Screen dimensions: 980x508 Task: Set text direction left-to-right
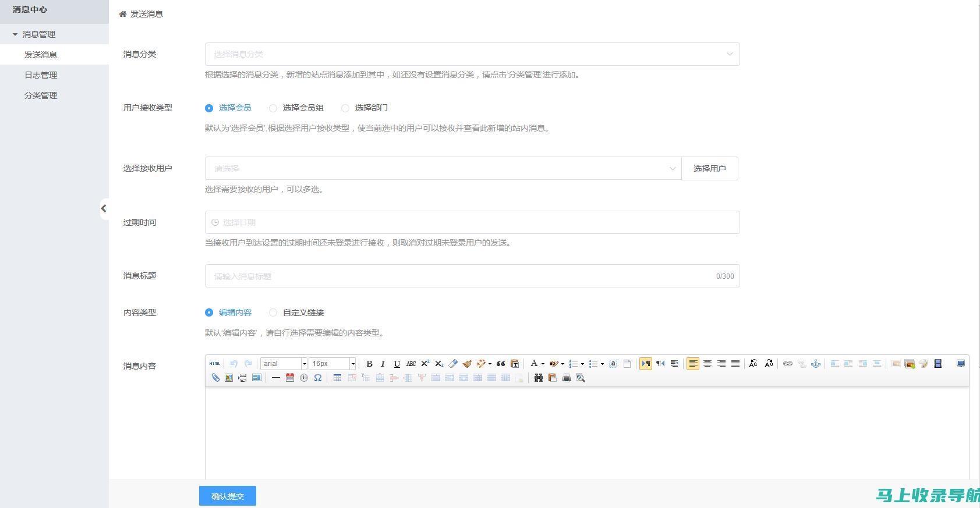(x=646, y=364)
